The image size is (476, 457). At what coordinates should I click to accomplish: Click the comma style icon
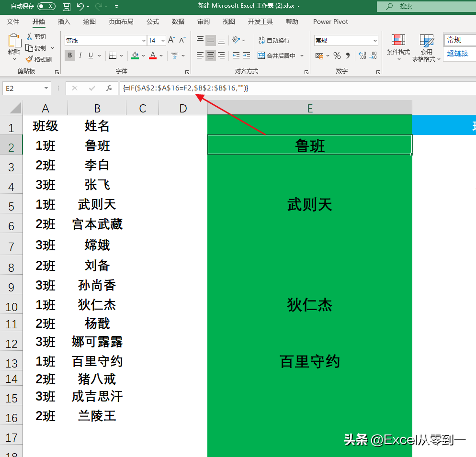coord(348,56)
